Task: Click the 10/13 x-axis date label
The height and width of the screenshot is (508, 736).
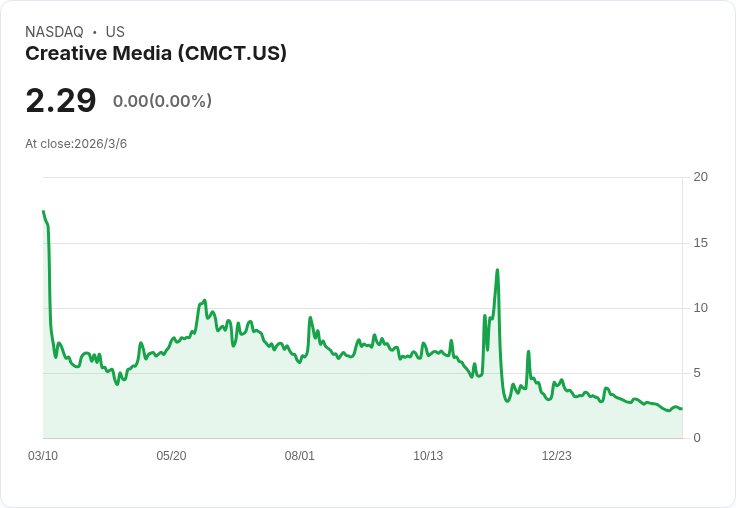Action: point(428,455)
